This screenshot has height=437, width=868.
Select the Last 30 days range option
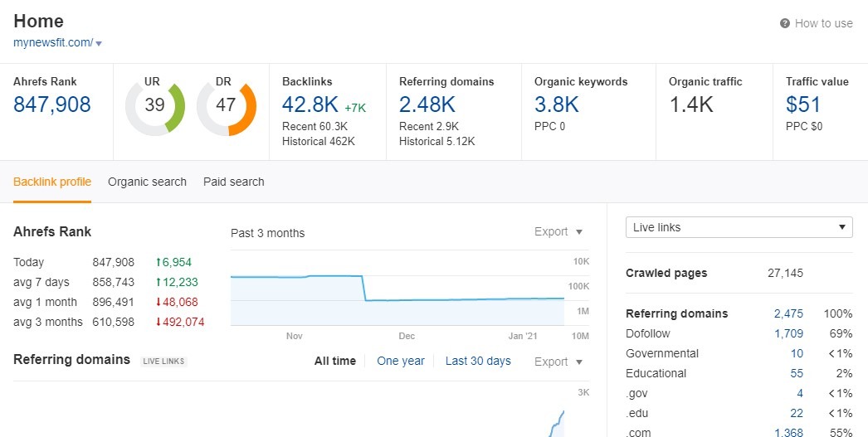pyautogui.click(x=478, y=361)
